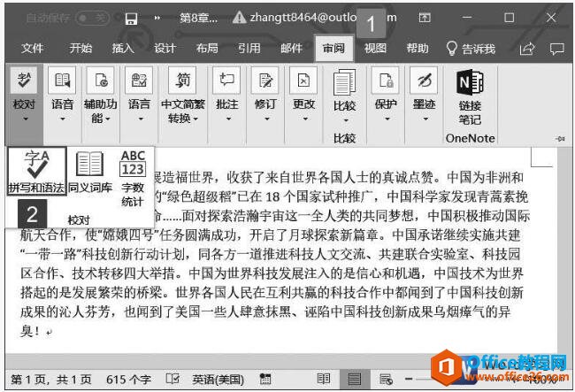Viewport: 575px width, 392px height.
Task: Expand the 比较 dropdown arrow
Action: click(x=346, y=120)
